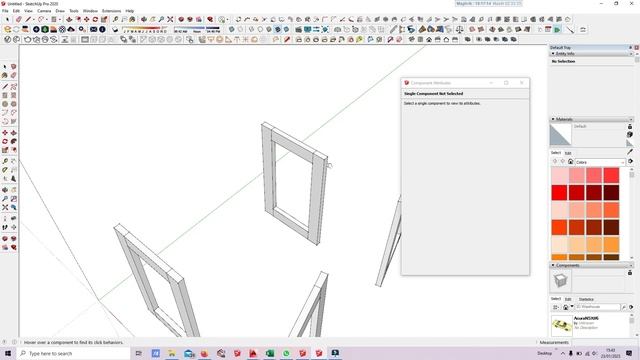Select the Scale tool in left toolbar

[4, 150]
